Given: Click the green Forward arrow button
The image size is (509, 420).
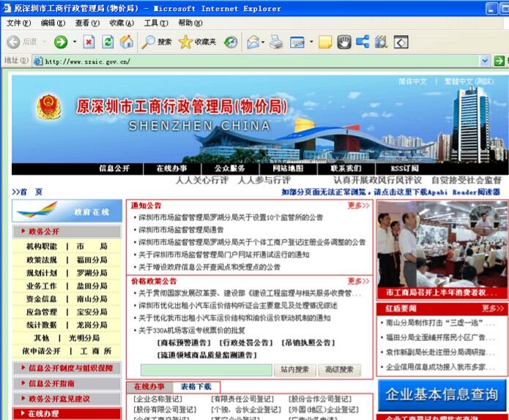Looking at the screenshot, I should (x=61, y=42).
